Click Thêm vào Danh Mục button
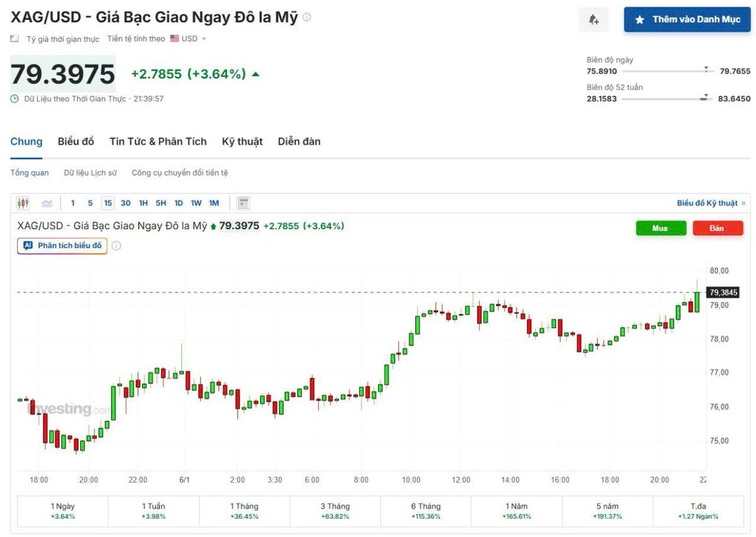Screen dimensions: 756x537 687,20
